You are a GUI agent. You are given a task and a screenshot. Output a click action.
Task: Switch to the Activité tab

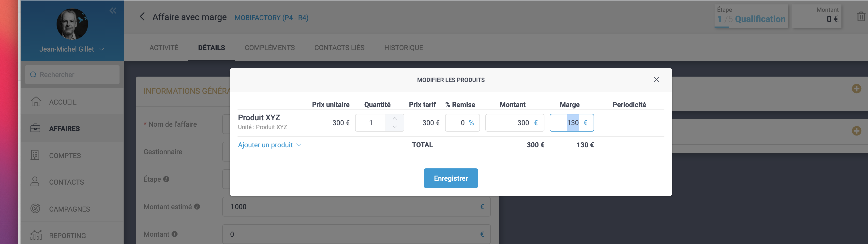click(x=164, y=48)
